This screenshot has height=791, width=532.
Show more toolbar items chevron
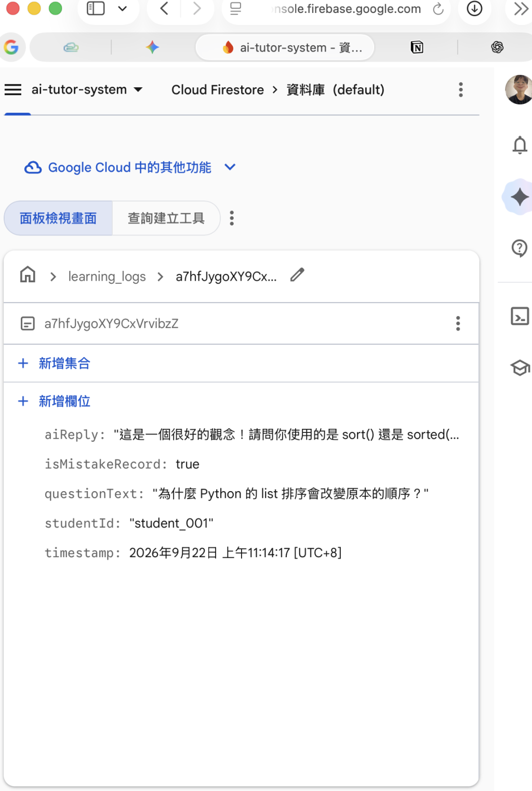[x=521, y=9]
